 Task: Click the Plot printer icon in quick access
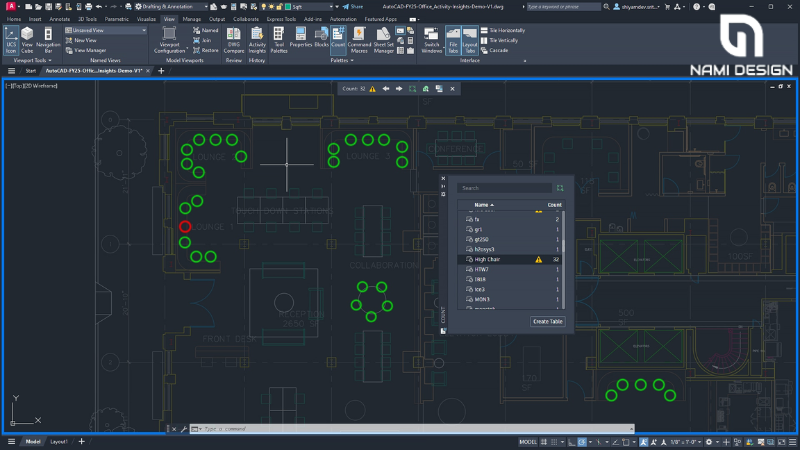[88, 7]
